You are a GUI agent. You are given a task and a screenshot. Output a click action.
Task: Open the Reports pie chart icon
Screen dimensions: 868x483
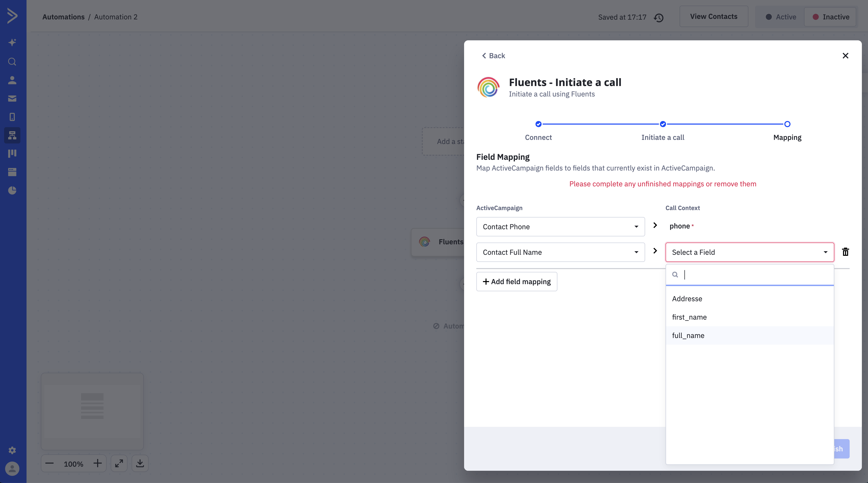tap(12, 190)
